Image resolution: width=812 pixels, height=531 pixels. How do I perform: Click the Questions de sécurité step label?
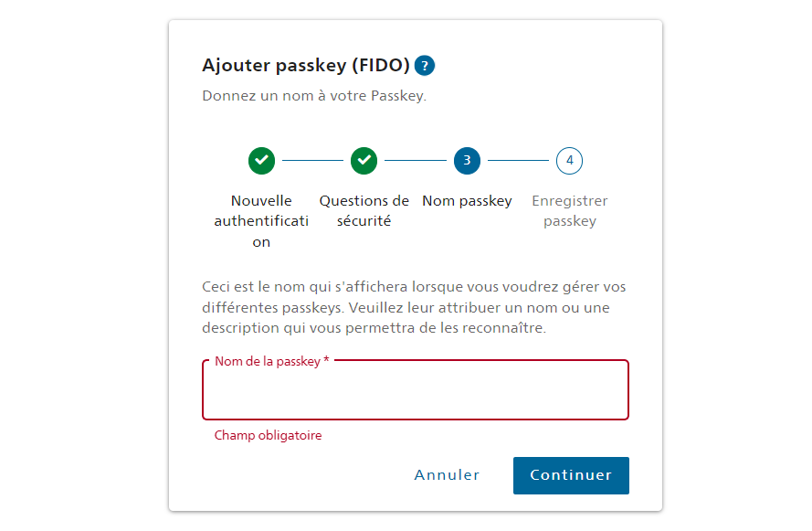[364, 211]
